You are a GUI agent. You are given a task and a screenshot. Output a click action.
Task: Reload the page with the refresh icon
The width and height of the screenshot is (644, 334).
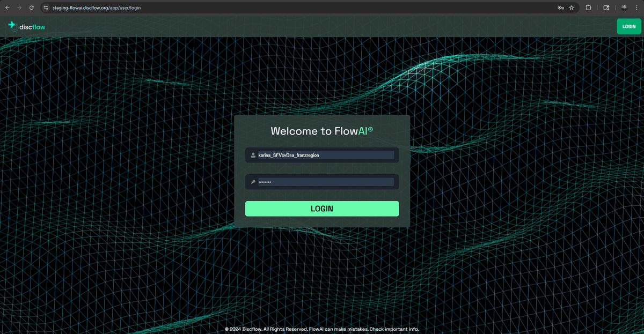[x=32, y=8]
